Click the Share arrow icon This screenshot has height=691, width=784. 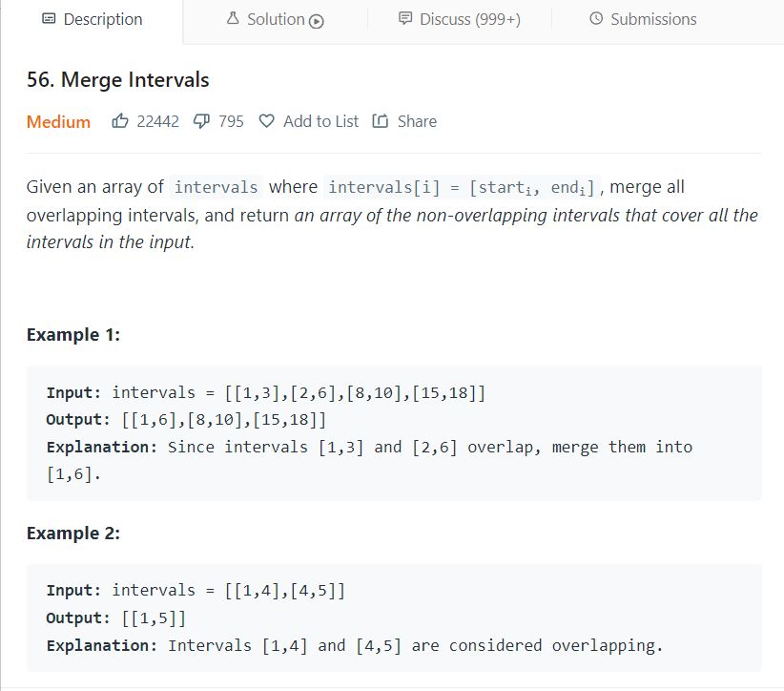pos(380,121)
